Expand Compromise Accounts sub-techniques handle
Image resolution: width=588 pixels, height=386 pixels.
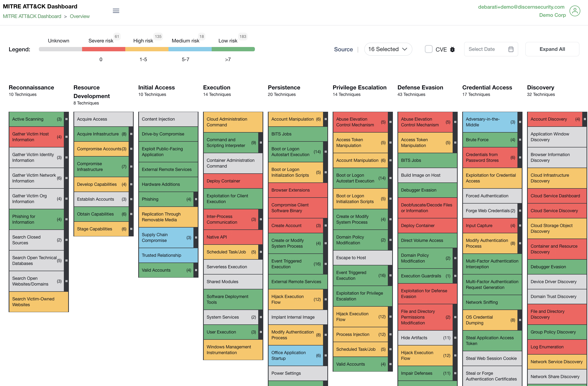click(131, 149)
